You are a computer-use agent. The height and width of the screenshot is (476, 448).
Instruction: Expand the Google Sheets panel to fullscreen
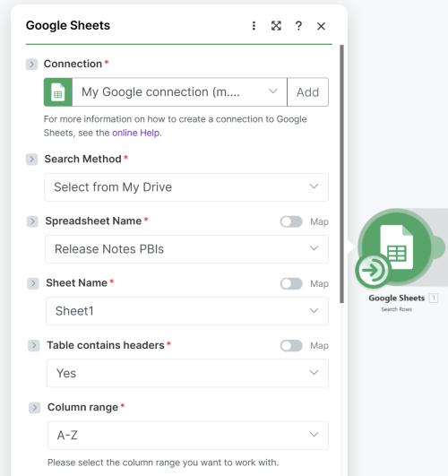click(x=276, y=26)
